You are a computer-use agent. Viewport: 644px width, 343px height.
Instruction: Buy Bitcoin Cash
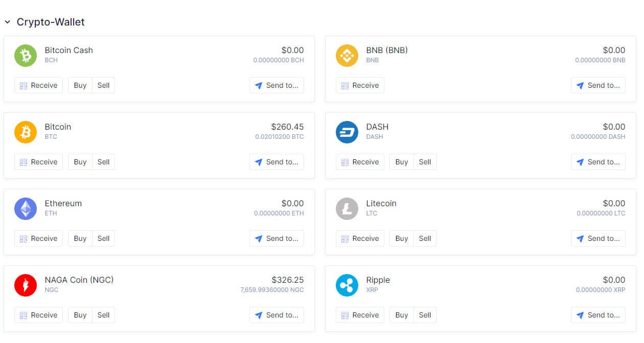click(80, 85)
